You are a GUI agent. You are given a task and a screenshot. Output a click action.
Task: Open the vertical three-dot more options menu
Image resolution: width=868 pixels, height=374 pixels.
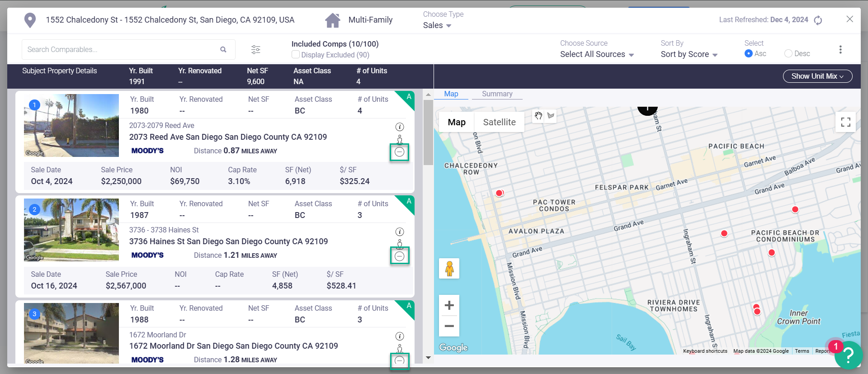(840, 49)
